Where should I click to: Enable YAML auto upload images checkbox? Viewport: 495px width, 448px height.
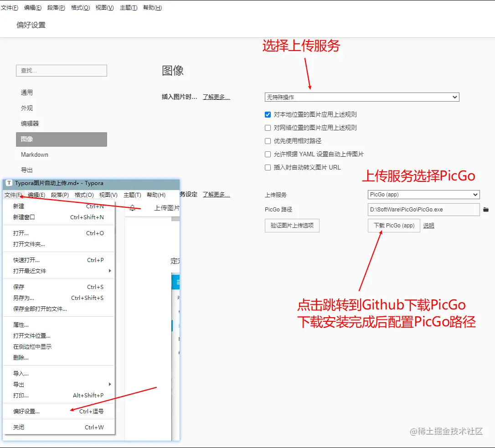268,154
